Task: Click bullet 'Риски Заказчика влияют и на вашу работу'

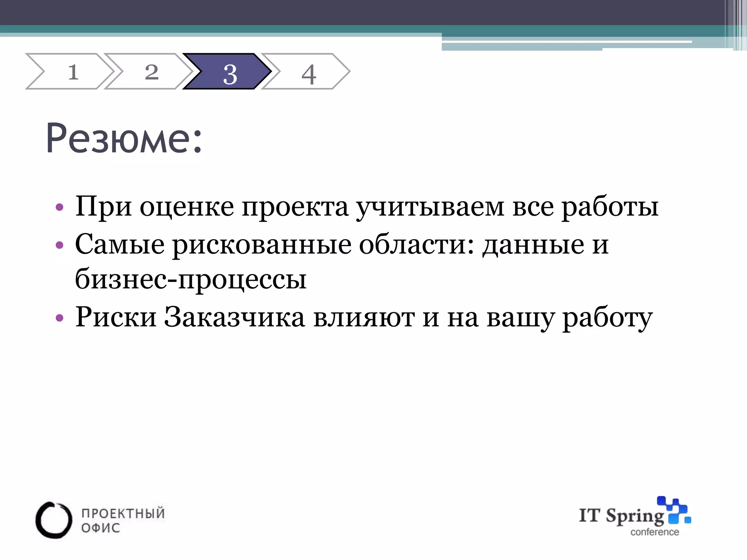Action: click(364, 318)
